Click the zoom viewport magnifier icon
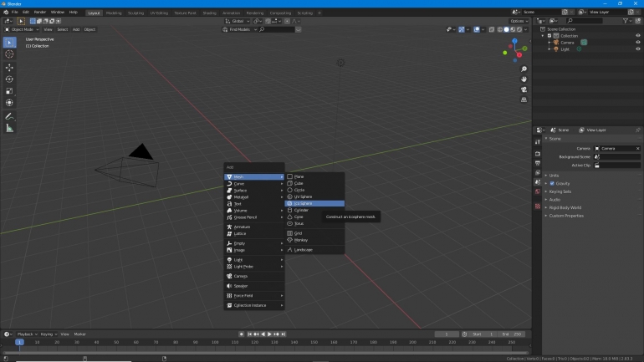The width and height of the screenshot is (644, 362). (x=524, y=69)
